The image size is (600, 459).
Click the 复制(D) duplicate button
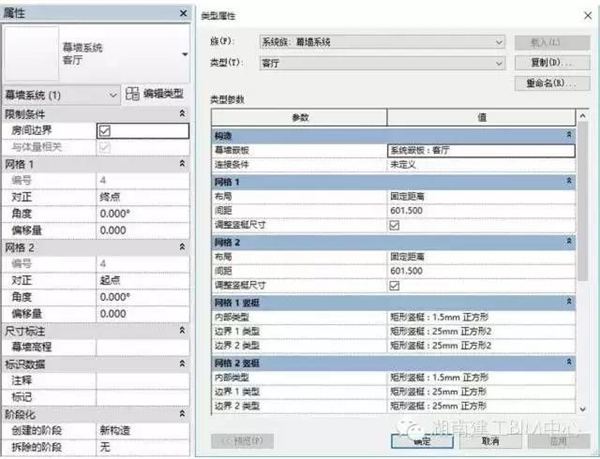(546, 63)
